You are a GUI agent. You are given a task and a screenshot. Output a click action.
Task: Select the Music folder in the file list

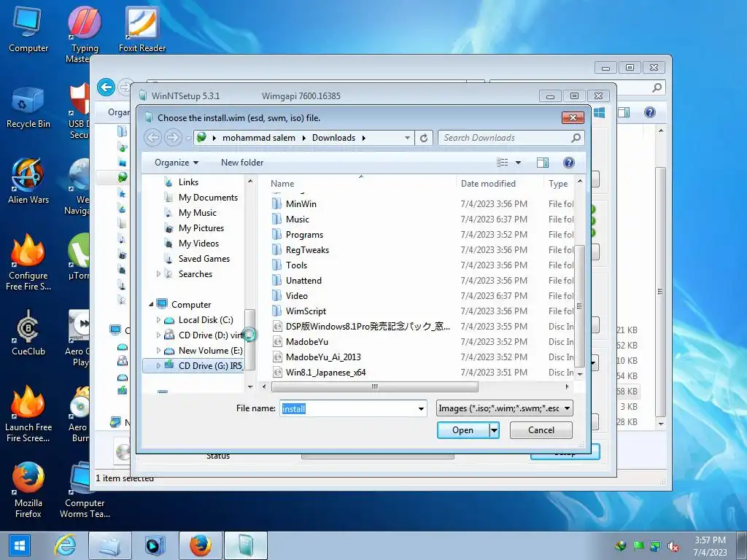298,219
